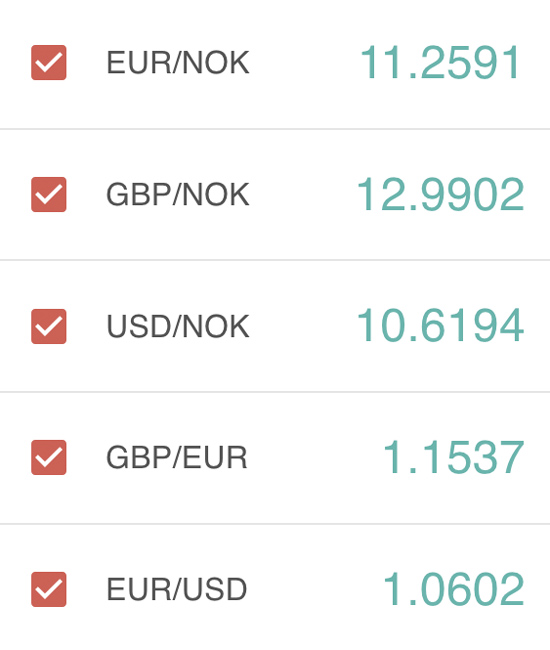Screen dimensions: 550x650
Task: Click the EUR/NOK pair label
Action: tap(178, 63)
